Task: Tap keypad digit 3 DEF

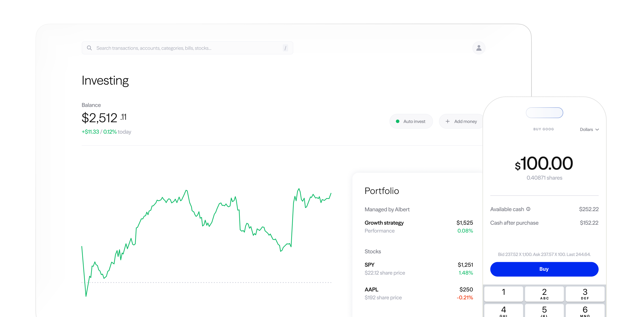Action: [585, 294]
